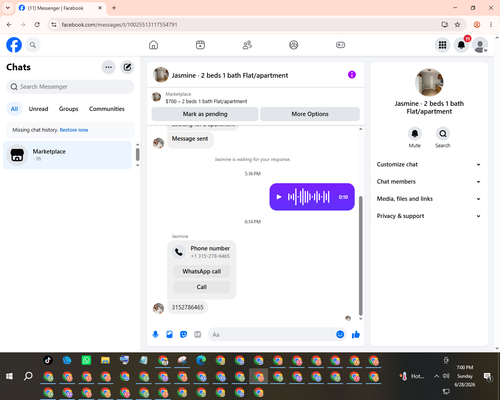Send a thumbs-up like
This screenshot has width=500, height=400.
click(356, 334)
